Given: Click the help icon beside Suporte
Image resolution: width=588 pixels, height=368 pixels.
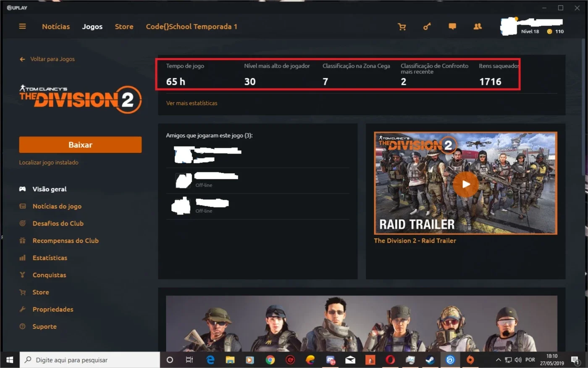Looking at the screenshot, I should 23,326.
